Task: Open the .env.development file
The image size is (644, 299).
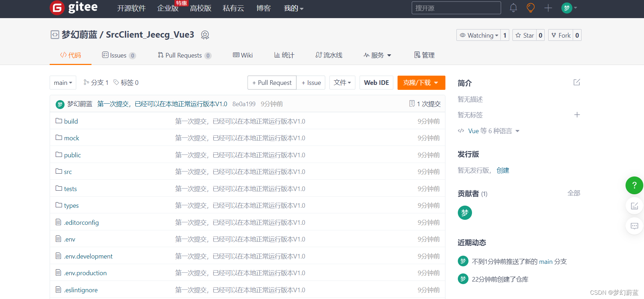Action: (88, 256)
